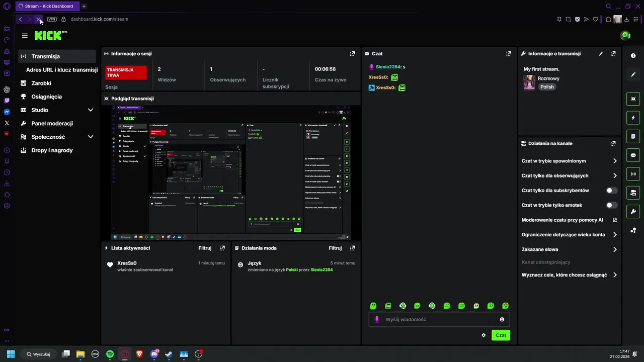This screenshot has height=362, width=644.
Task: Open the emoji picker in the message box
Action: click(502, 319)
